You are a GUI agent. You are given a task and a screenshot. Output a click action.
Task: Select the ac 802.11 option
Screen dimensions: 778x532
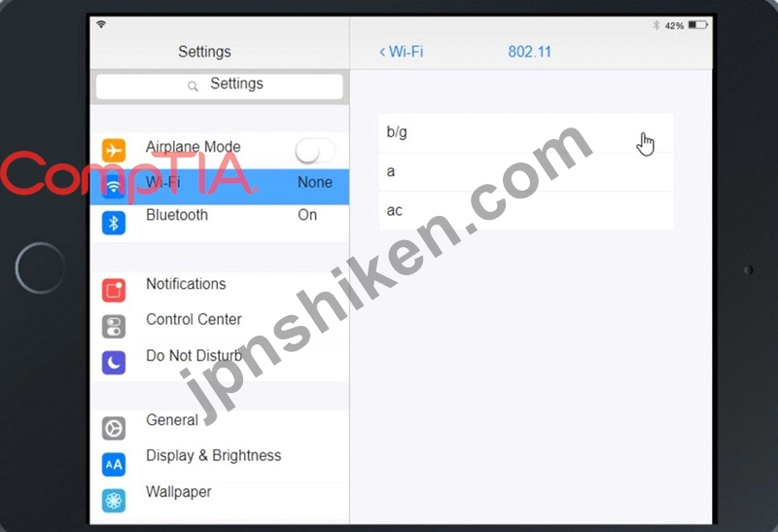pyautogui.click(x=526, y=211)
